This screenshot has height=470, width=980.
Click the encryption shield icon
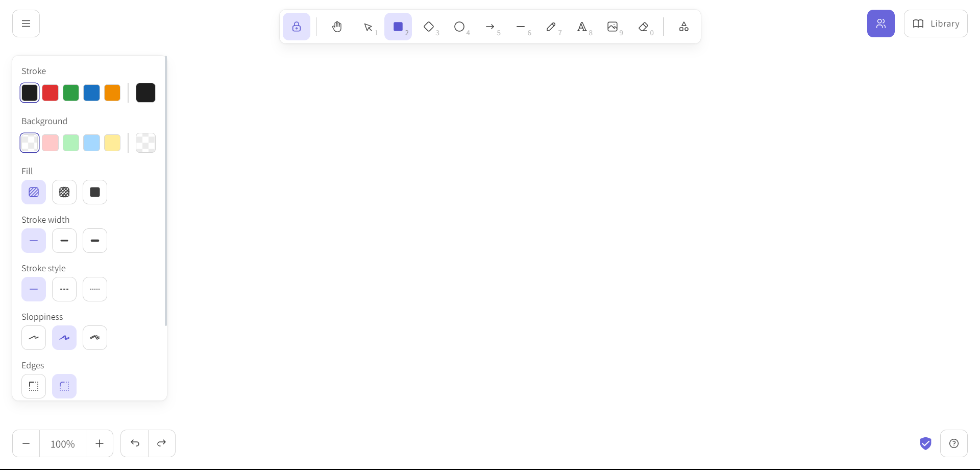pos(925,443)
